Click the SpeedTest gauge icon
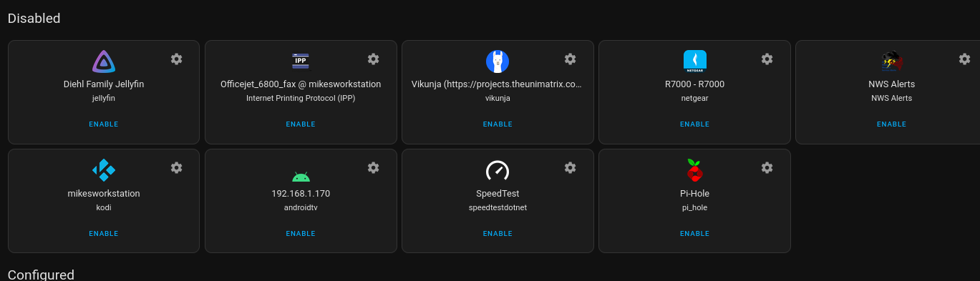The height and width of the screenshot is (281, 980). pos(498,170)
